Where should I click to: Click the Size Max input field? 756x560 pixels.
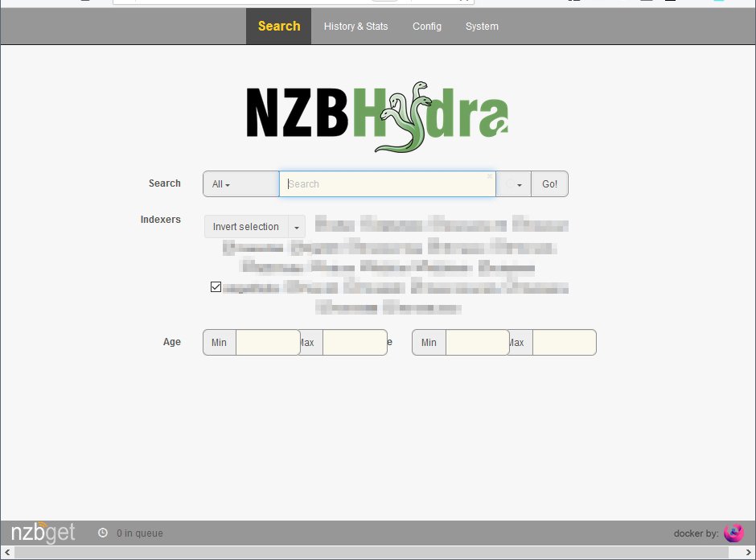tap(564, 343)
